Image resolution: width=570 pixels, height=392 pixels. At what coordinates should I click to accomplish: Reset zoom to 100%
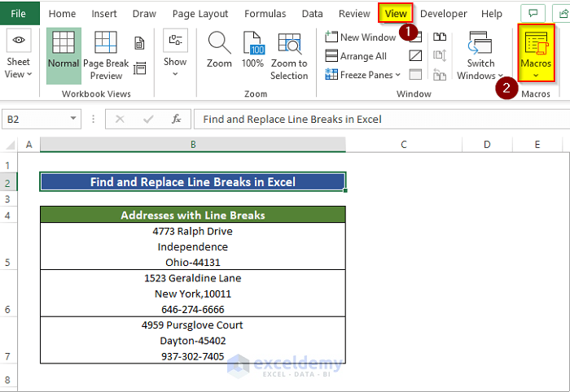click(x=252, y=50)
